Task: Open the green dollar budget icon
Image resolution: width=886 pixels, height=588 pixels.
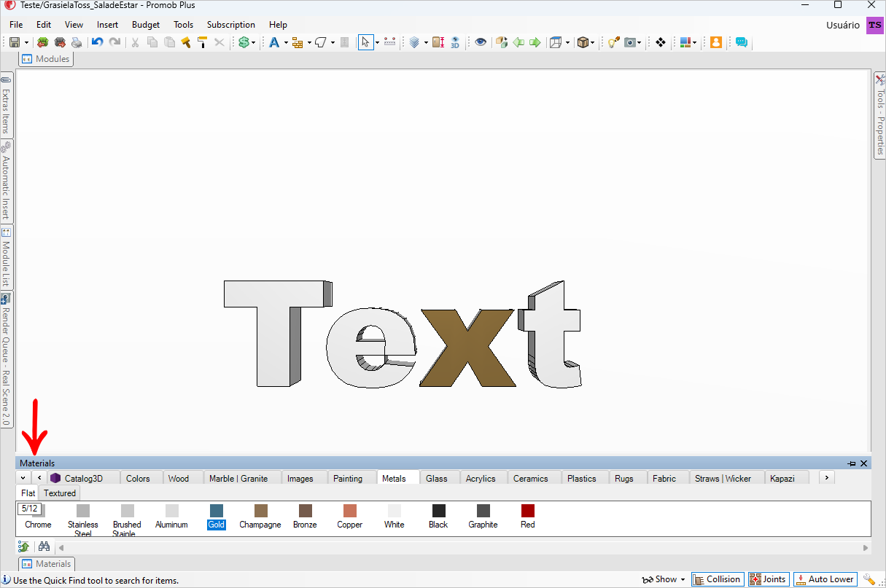Action: [x=244, y=42]
